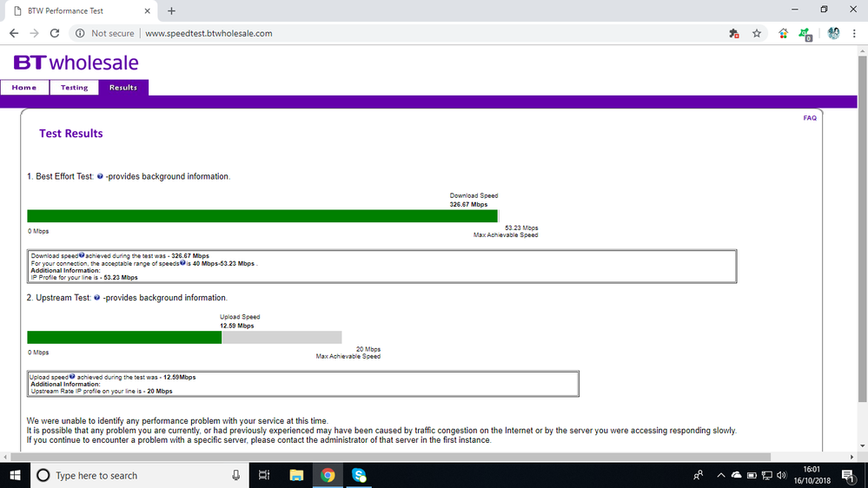Click the help icon beside Best Effort Test
868x488 pixels.
coord(100,177)
